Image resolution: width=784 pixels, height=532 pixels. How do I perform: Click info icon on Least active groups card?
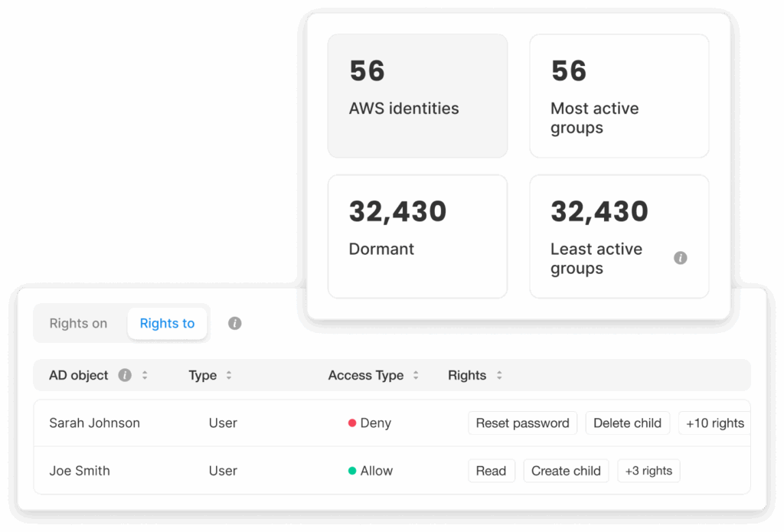(680, 258)
